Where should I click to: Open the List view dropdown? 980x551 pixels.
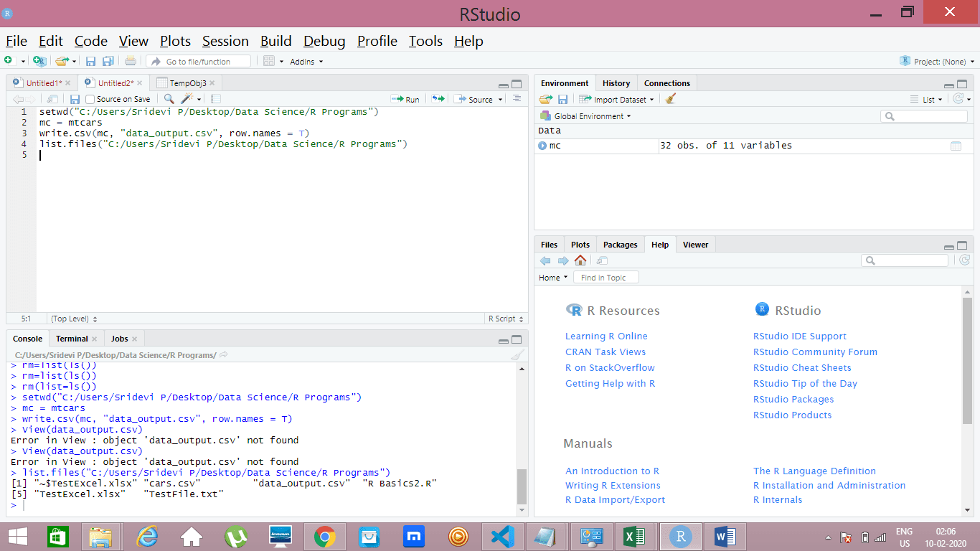925,99
